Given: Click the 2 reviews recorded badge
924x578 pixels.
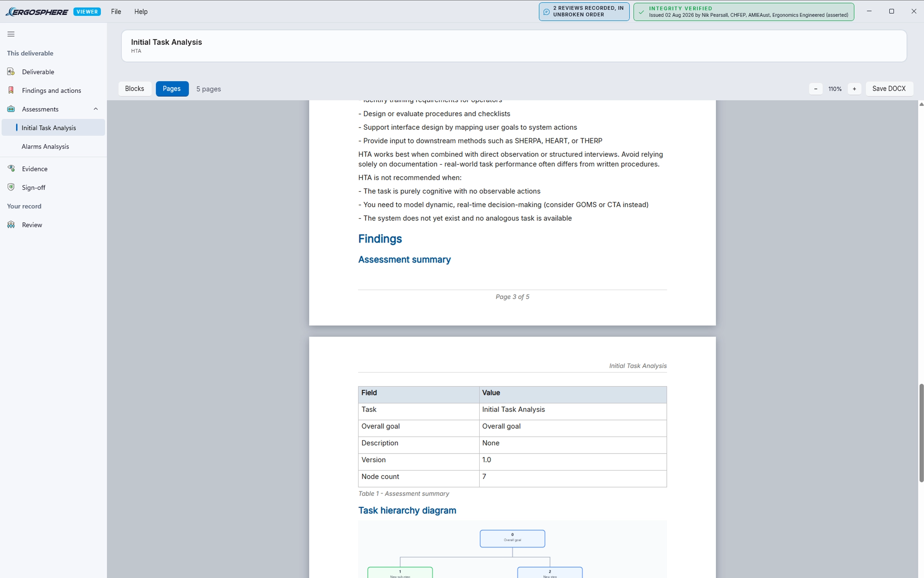Looking at the screenshot, I should [584, 12].
